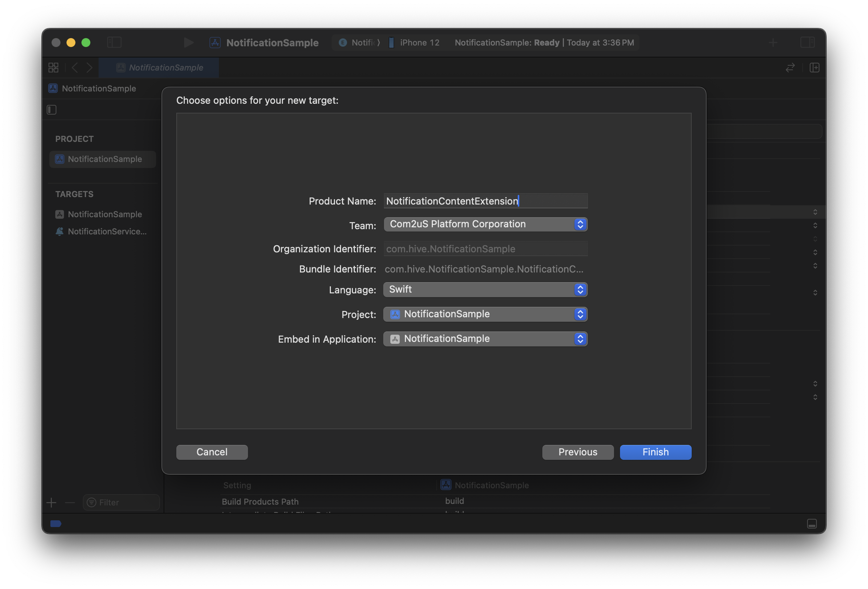Open the Embed in Application dropdown
The image size is (868, 589).
(485, 339)
